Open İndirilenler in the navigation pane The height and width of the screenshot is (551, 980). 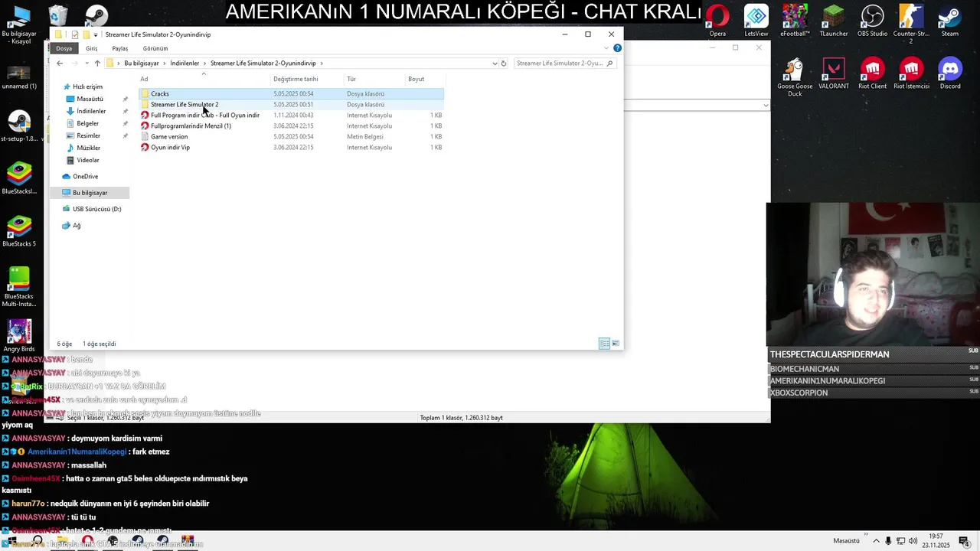click(x=91, y=111)
